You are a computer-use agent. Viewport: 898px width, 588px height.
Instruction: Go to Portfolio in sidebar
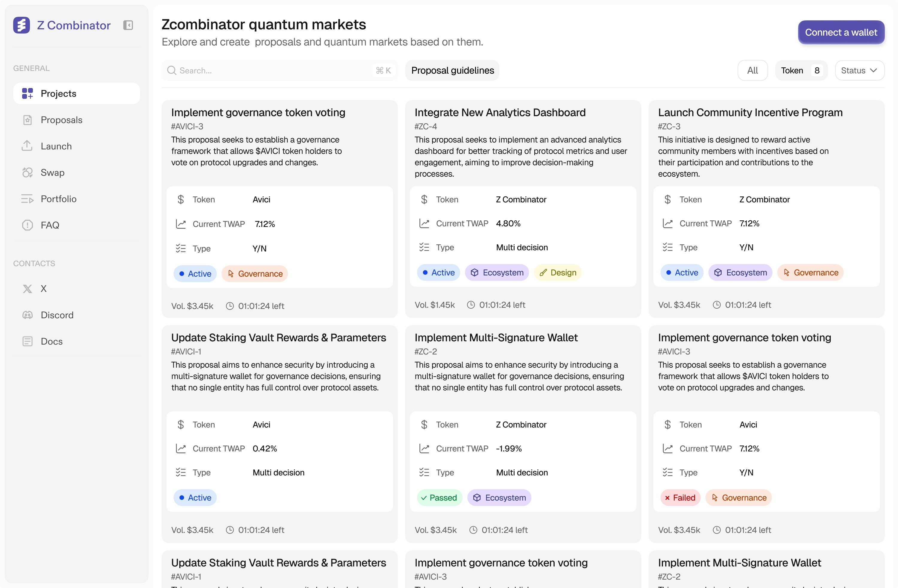[x=58, y=199]
